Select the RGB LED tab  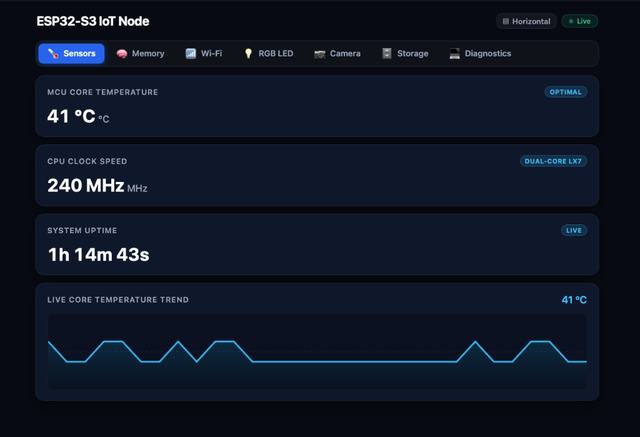pos(268,53)
